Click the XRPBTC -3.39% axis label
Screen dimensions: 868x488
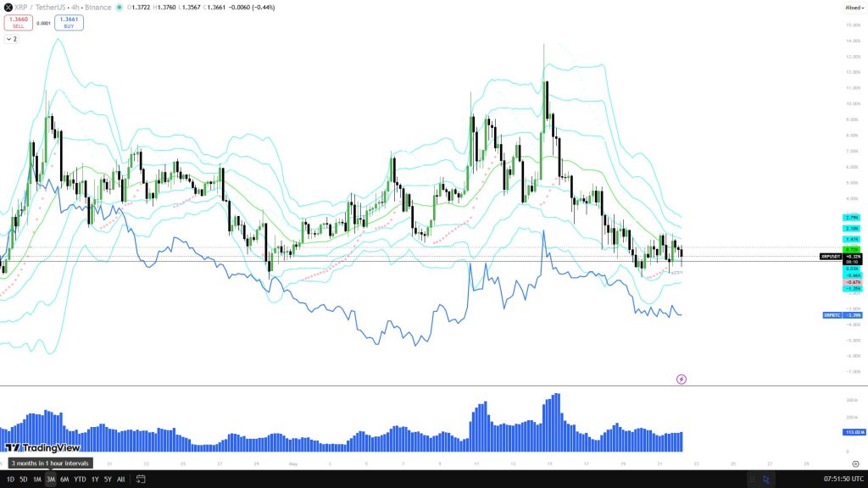[843, 315]
